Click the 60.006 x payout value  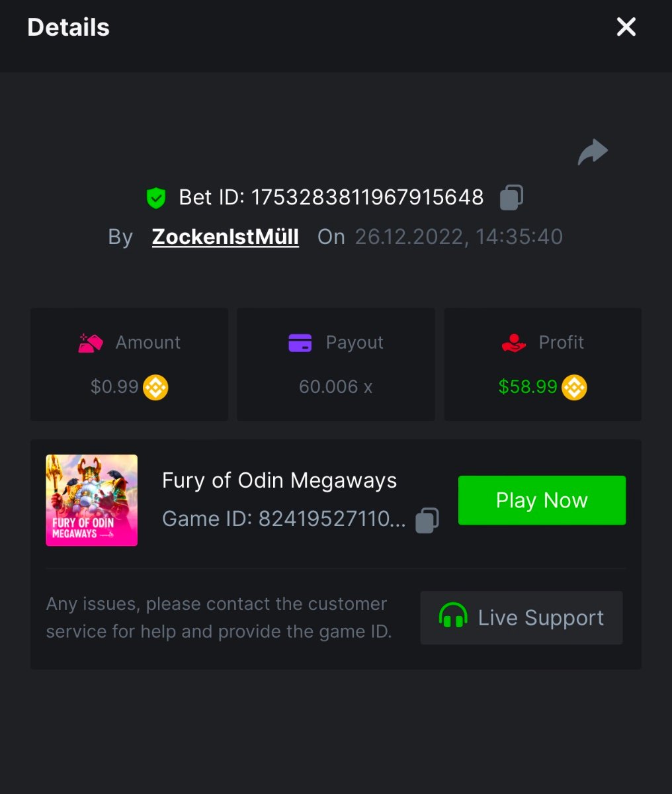click(335, 387)
